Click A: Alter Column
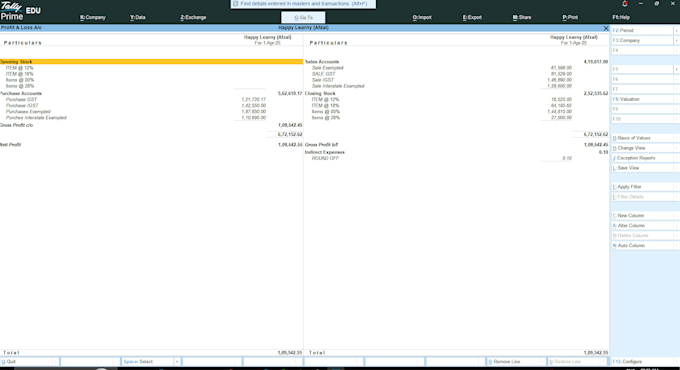680x370 pixels. tap(642, 226)
